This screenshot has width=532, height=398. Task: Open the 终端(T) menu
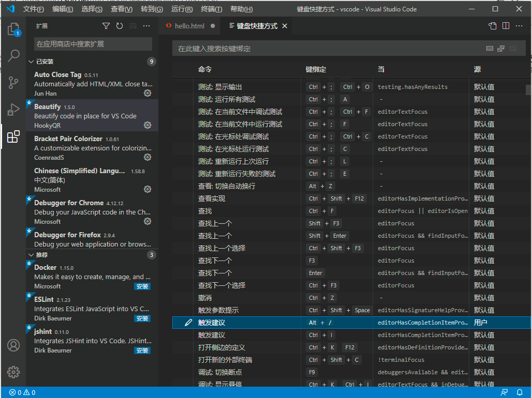point(211,9)
